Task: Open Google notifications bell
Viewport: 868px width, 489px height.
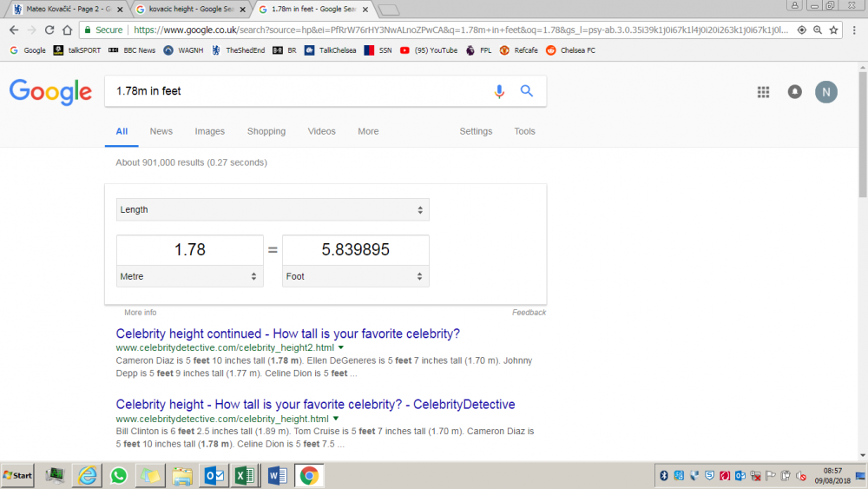Action: coord(795,92)
